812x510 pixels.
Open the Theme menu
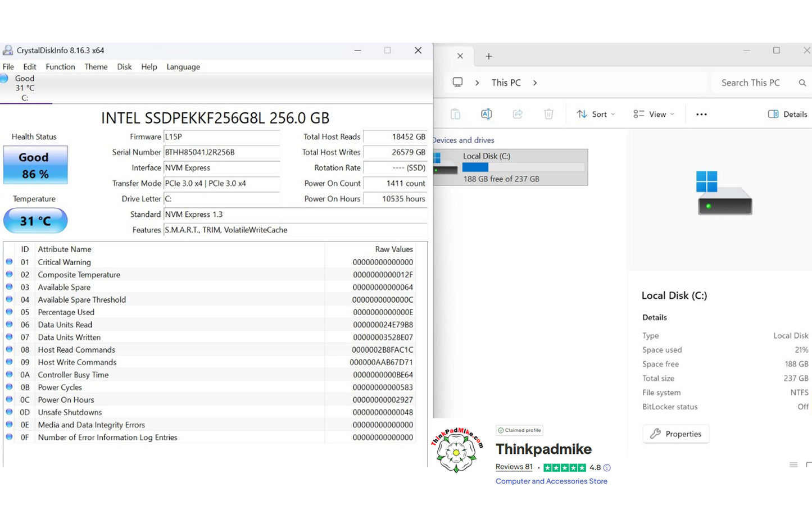point(96,66)
